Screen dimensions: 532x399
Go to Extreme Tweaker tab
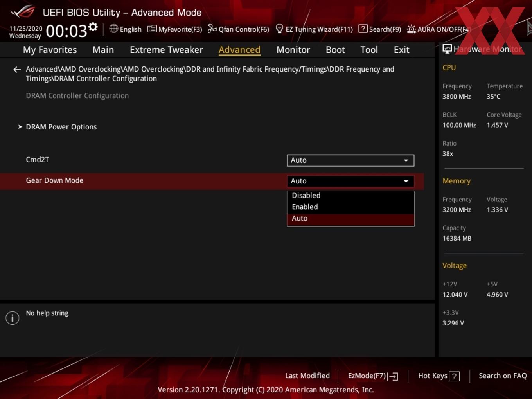pyautogui.click(x=167, y=50)
